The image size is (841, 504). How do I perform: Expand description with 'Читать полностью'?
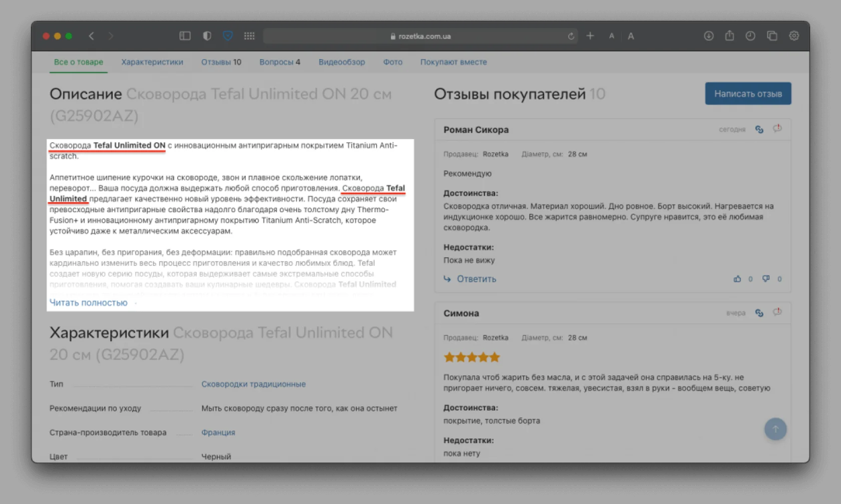point(89,303)
